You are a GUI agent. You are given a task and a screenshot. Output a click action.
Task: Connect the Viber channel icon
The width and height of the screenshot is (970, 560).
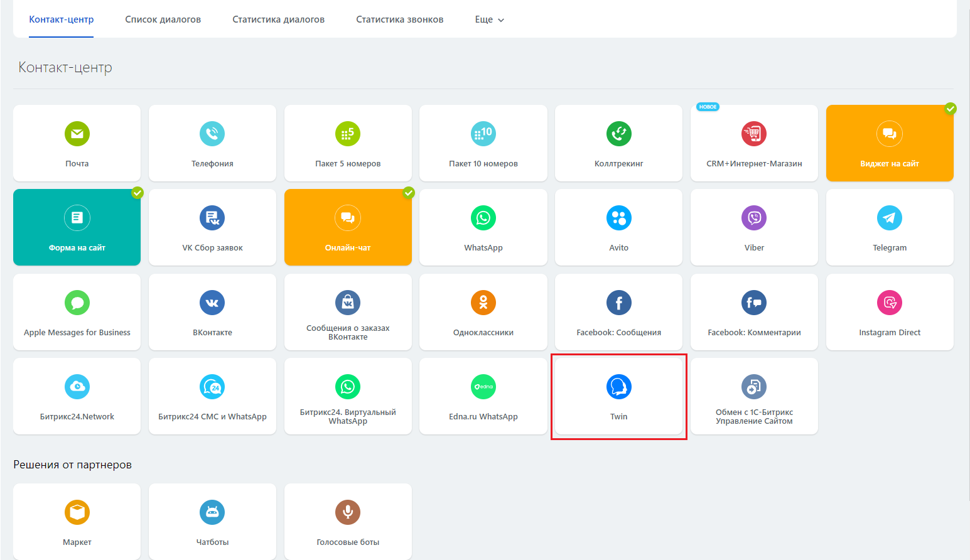pos(754,218)
